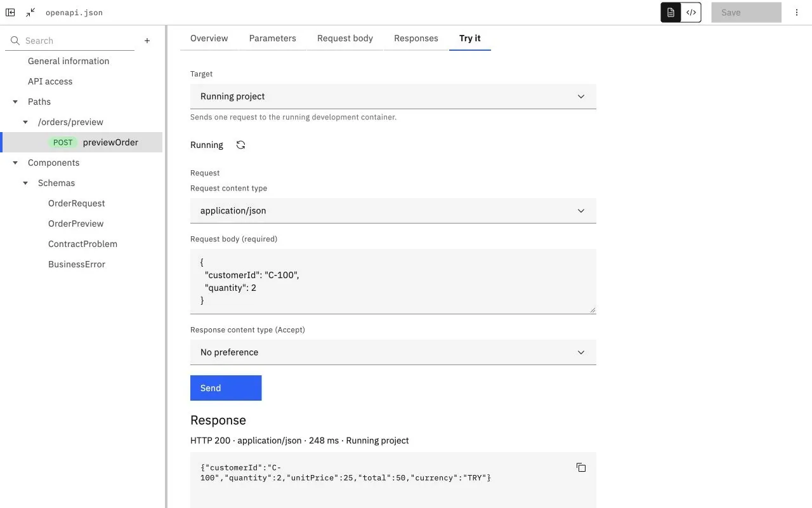Send the request with the Send button
This screenshot has height=508, width=812.
click(x=226, y=388)
